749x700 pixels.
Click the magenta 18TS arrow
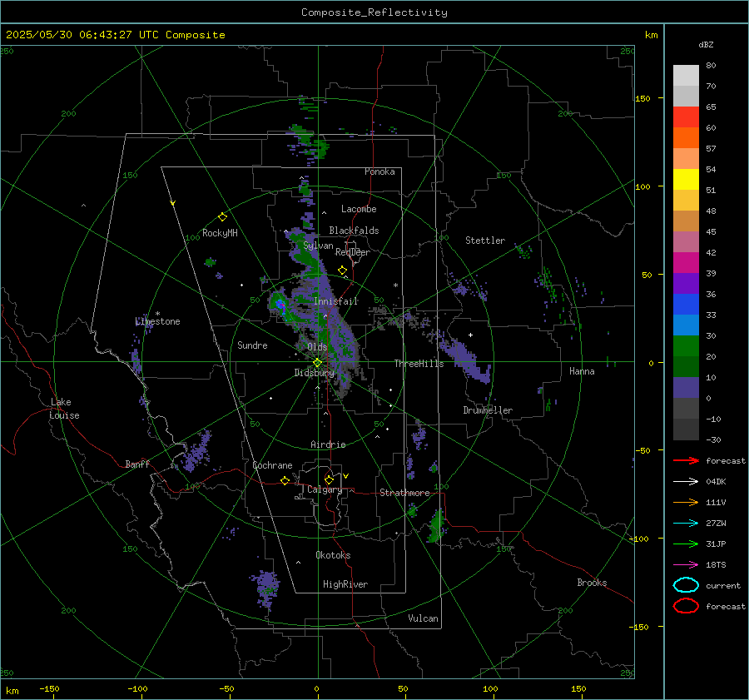point(686,565)
